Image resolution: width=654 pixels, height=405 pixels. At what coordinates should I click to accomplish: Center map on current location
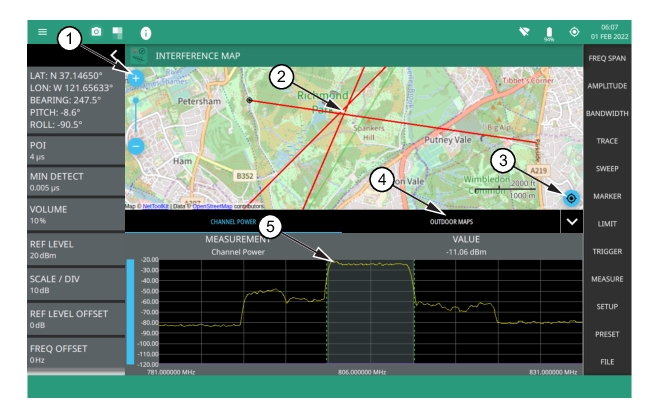tap(570, 198)
